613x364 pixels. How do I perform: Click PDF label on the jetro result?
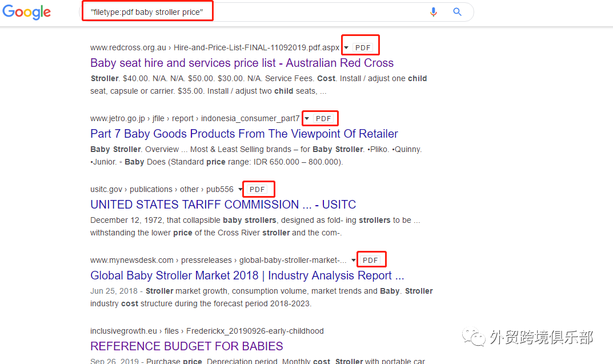coord(323,118)
